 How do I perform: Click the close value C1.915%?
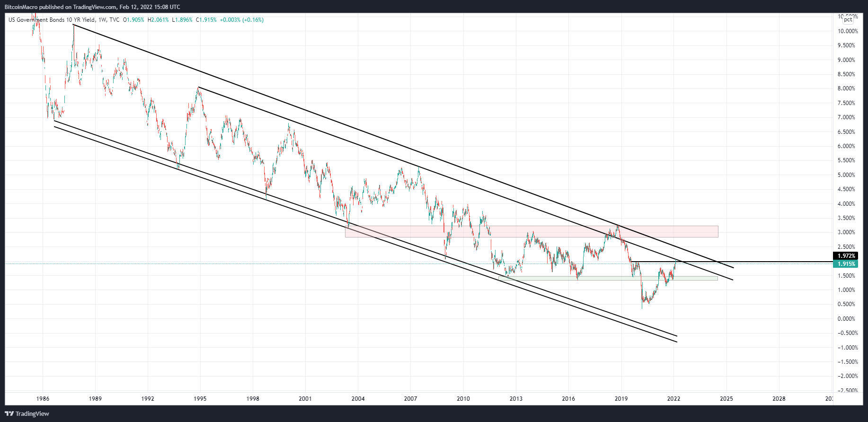point(206,20)
